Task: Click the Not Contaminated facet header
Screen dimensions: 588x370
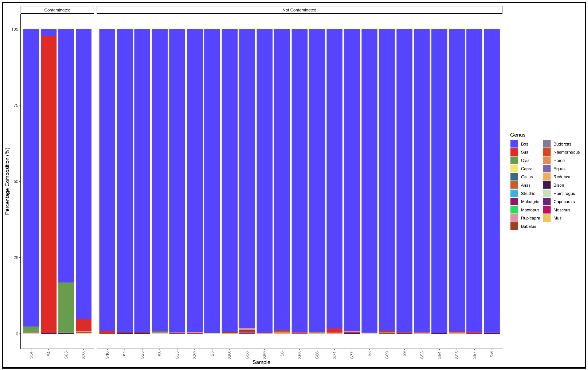Action: coord(299,10)
